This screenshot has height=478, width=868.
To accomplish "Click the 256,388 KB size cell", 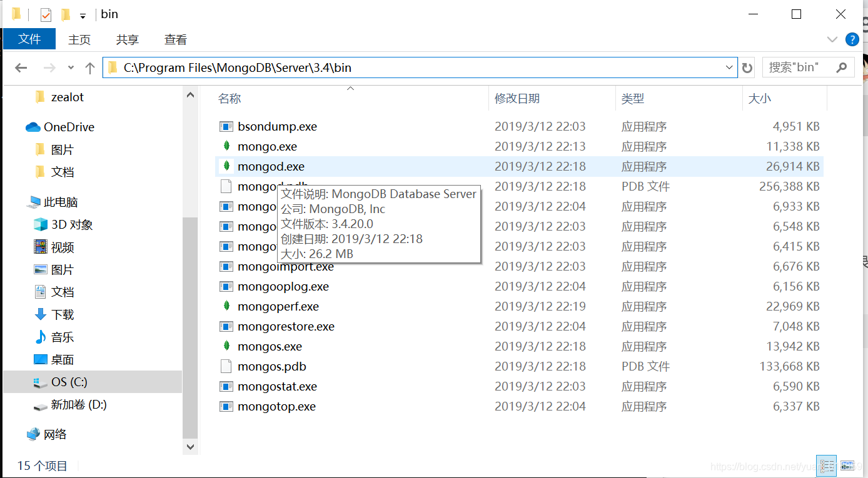I will point(789,186).
